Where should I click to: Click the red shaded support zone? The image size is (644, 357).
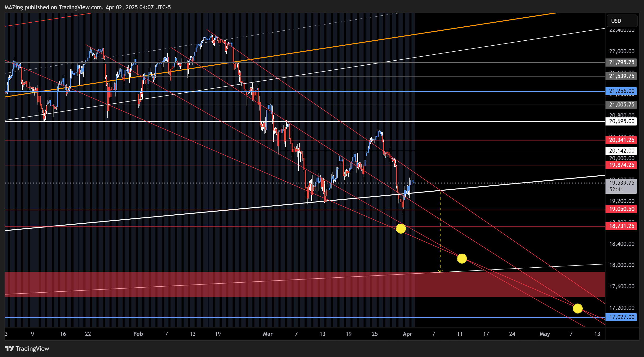pos(305,284)
